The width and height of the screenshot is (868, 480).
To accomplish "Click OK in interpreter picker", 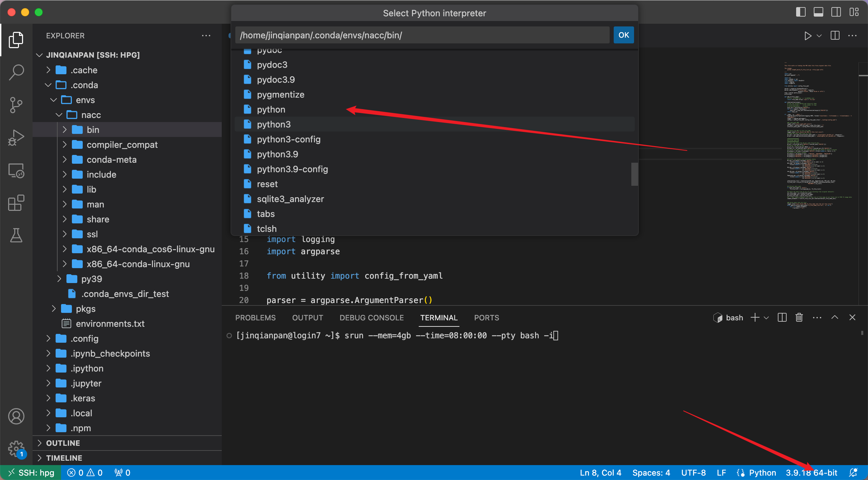I will point(623,35).
